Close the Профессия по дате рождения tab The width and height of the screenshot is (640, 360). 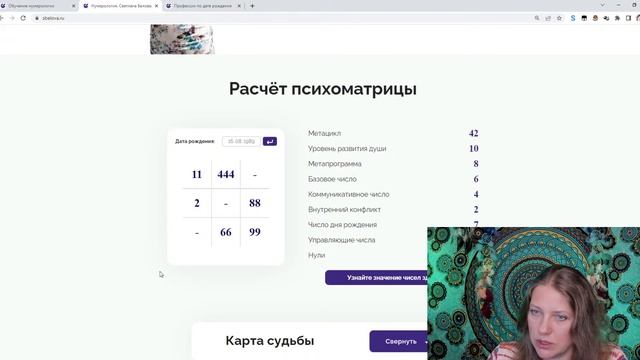click(239, 6)
